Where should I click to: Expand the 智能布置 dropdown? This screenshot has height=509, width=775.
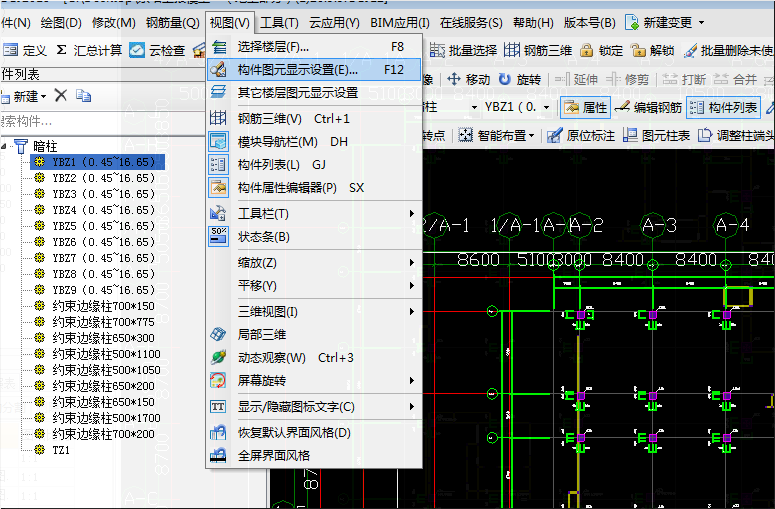coord(531,135)
